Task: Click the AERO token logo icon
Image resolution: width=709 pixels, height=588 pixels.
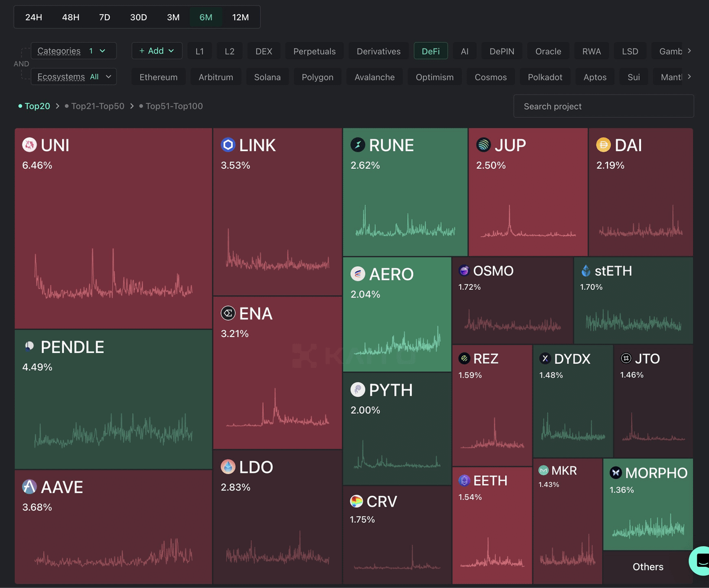Action: coord(357,273)
